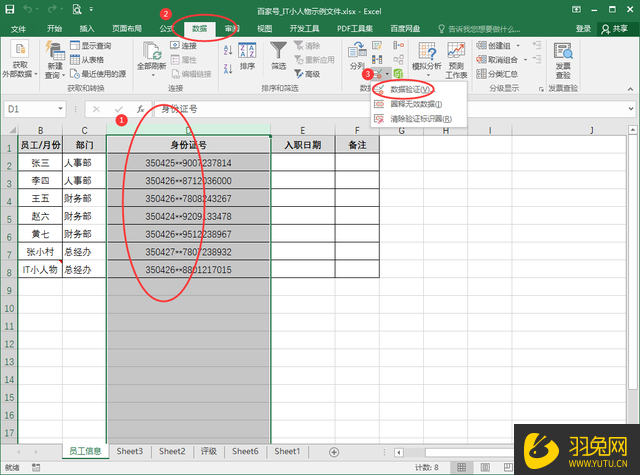Screen dimensions: 640x475
Task: Click the Flash Fill icon
Action: coord(377,45)
